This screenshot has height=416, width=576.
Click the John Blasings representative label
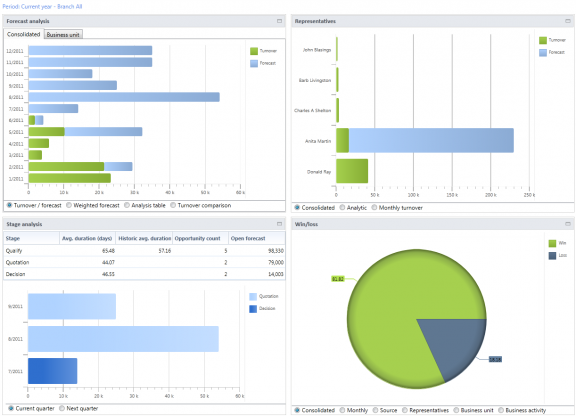(x=317, y=50)
